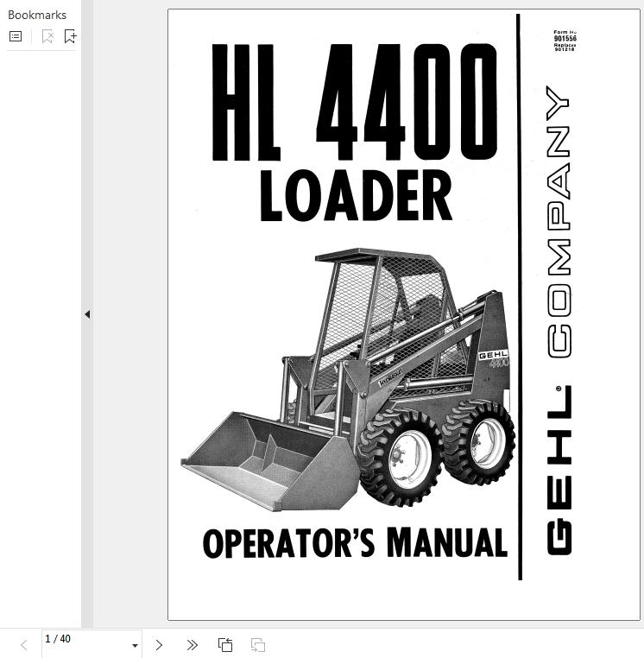Go to the next page arrow
Viewport: 644px width, 658px height.
pyautogui.click(x=159, y=645)
